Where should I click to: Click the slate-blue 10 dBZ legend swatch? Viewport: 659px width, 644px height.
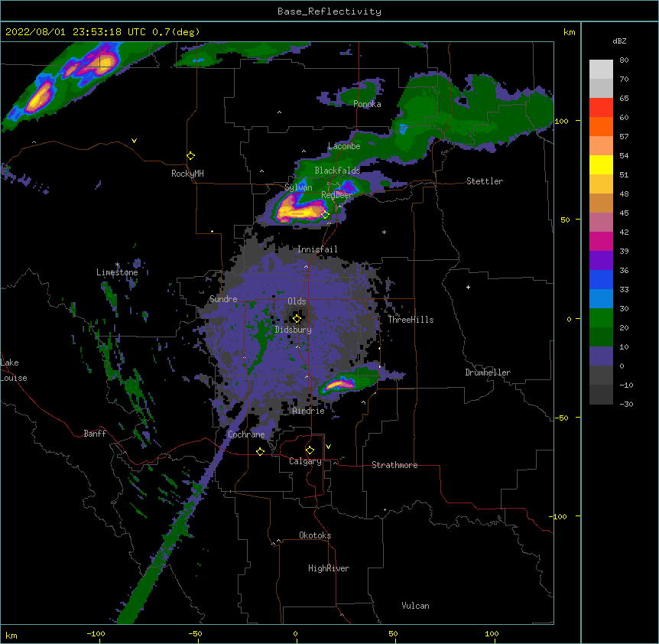click(601, 356)
